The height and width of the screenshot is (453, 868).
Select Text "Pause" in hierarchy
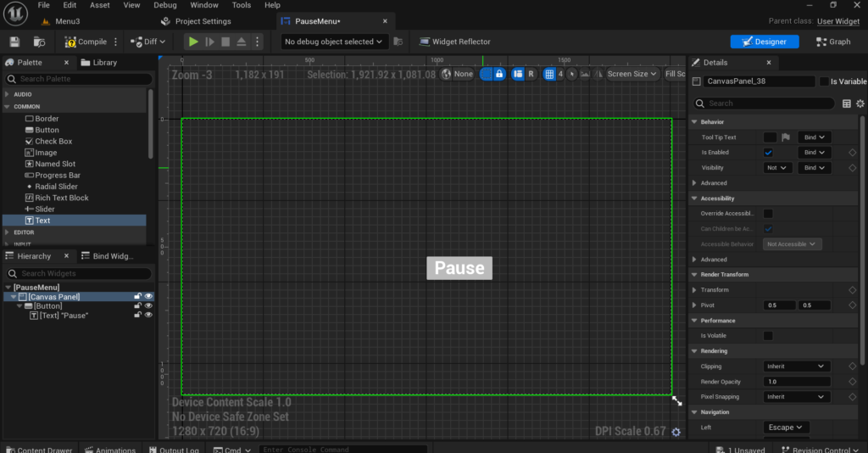(58, 315)
